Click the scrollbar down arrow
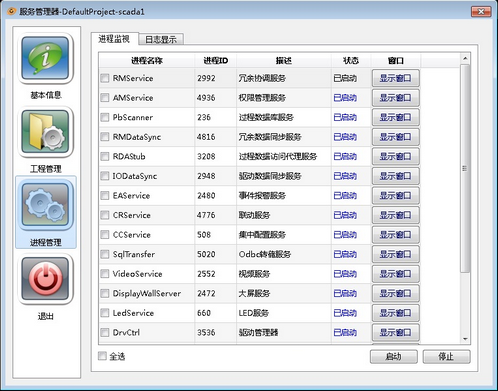The height and width of the screenshot is (391, 498). click(x=465, y=339)
